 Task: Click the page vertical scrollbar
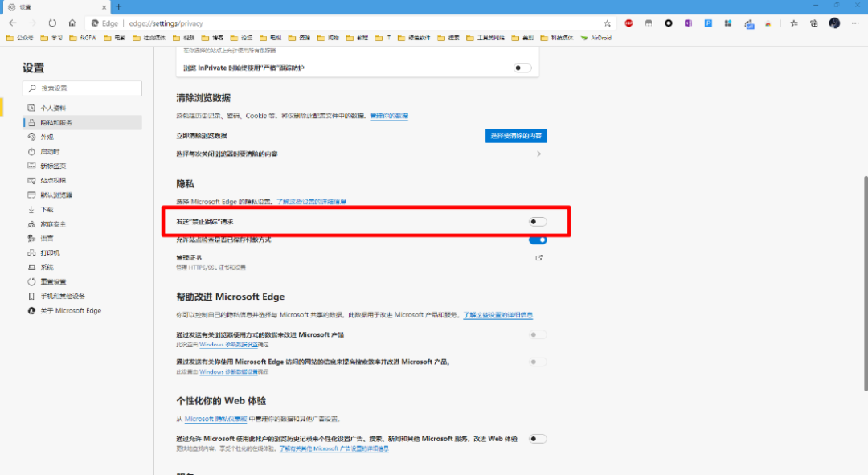(866, 284)
